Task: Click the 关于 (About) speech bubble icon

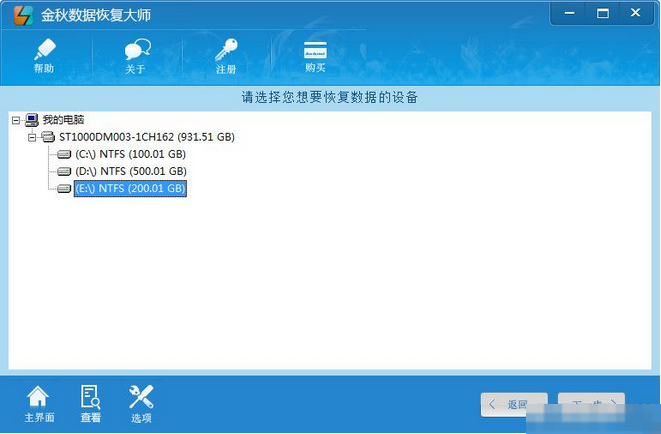Action: [x=136, y=56]
